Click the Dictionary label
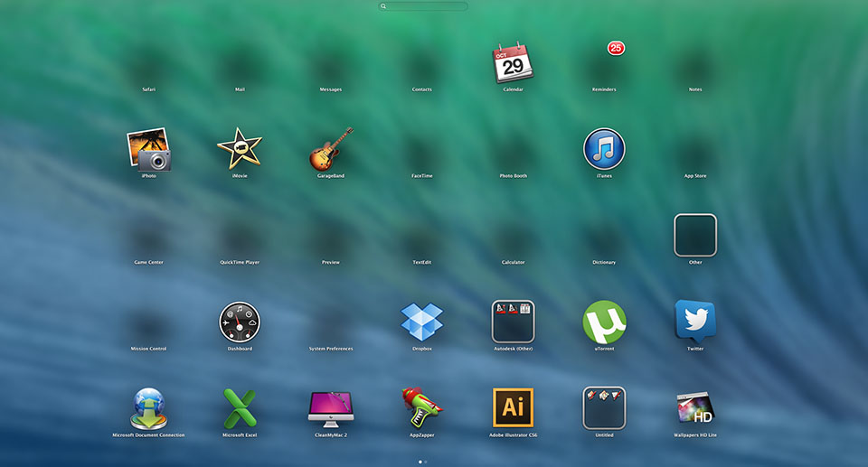Image resolution: width=868 pixels, height=467 pixels. [604, 262]
